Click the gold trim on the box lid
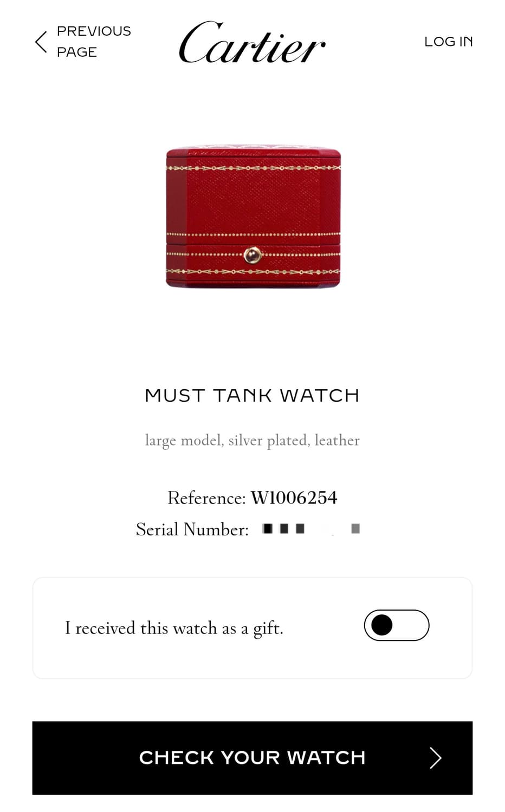This screenshot has height=812, width=505. pyautogui.click(x=253, y=168)
